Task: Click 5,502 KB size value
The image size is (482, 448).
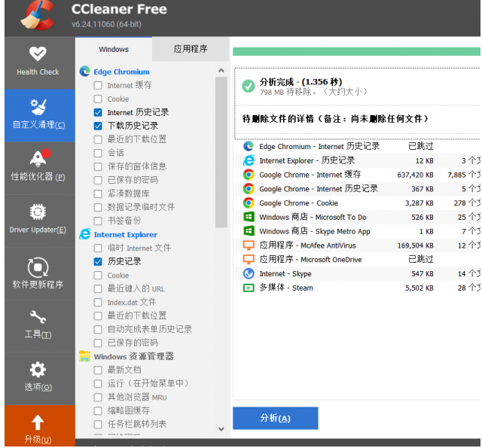Action: click(x=419, y=288)
